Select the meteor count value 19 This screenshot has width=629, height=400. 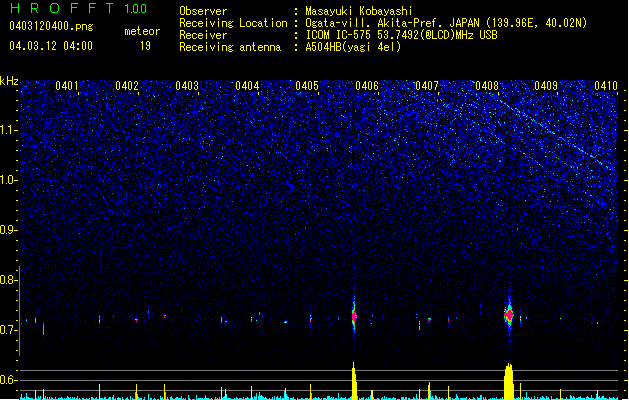[x=145, y=46]
